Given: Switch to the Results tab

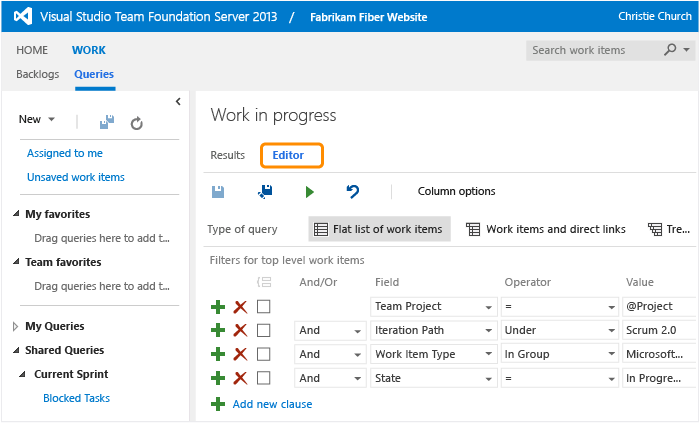Looking at the screenshot, I should pyautogui.click(x=228, y=155).
